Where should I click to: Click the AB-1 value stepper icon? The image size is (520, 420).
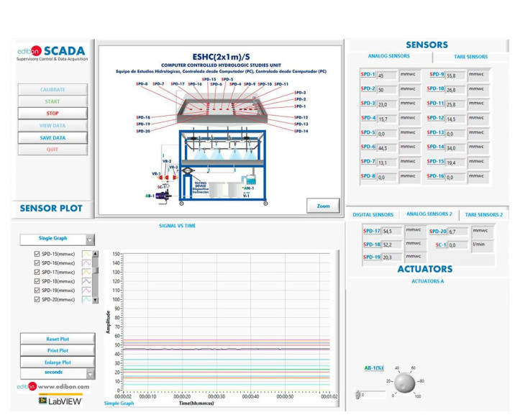coord(357,395)
